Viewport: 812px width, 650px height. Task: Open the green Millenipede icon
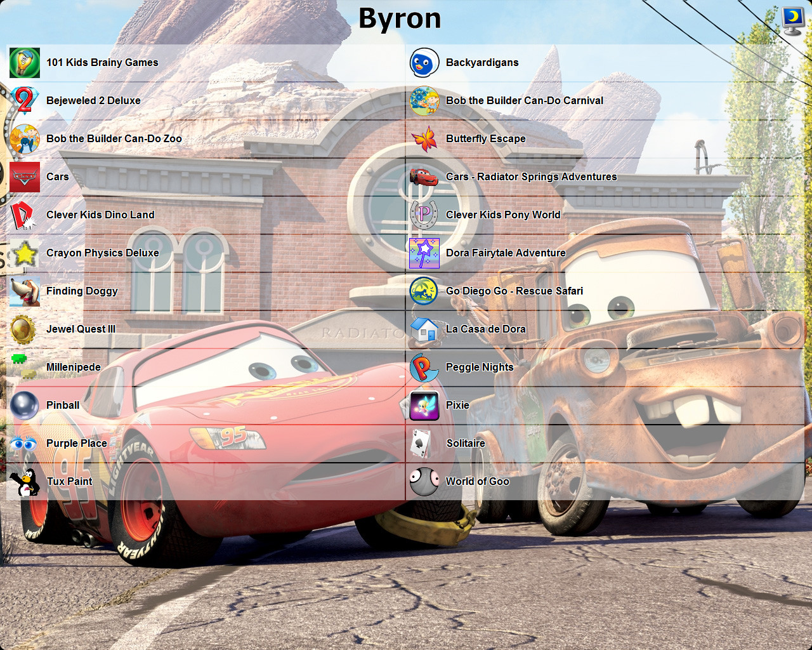point(25,368)
